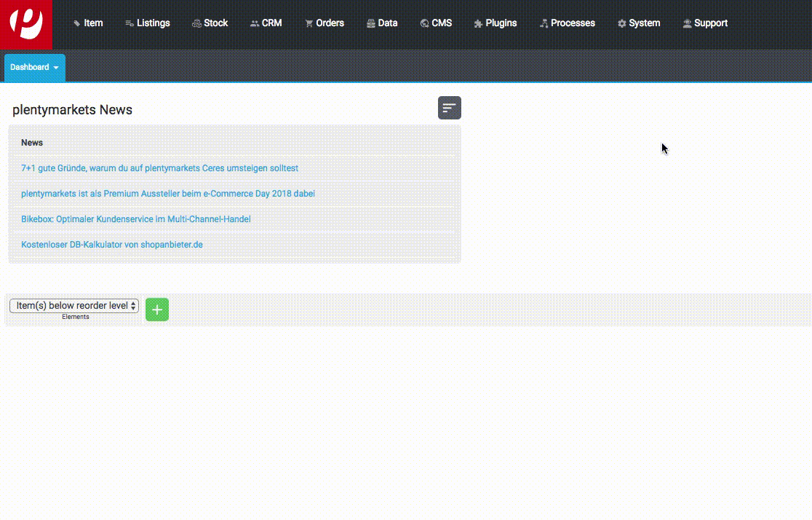Image resolution: width=812 pixels, height=520 pixels.
Task: Click the plentymarkets logo icon
Action: click(x=26, y=24)
